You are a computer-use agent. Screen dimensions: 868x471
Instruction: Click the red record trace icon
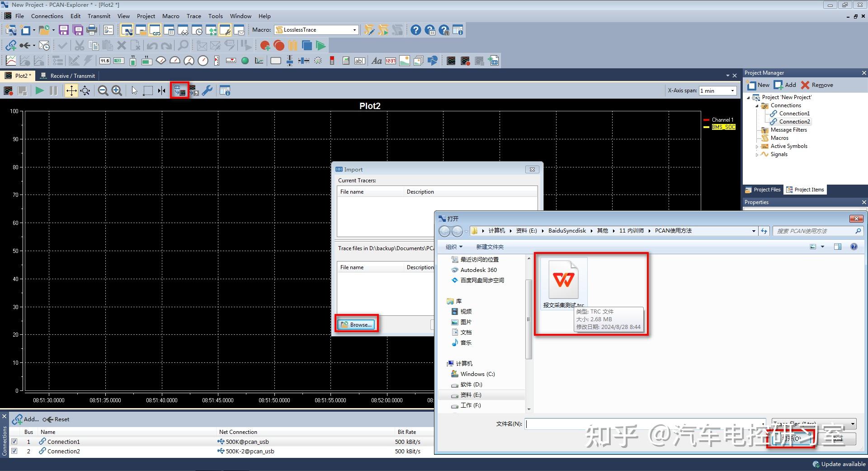click(x=279, y=46)
